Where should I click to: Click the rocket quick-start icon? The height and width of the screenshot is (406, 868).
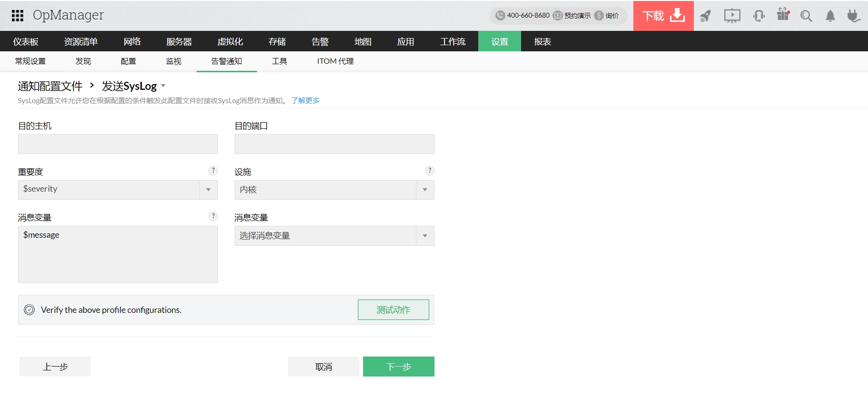(x=706, y=16)
